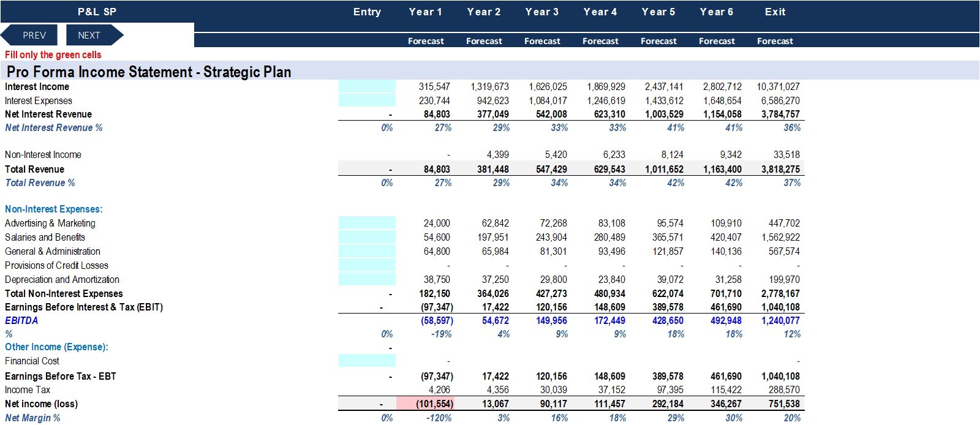
Task: Select the Salaries and Benefits entry cell
Action: point(367,237)
